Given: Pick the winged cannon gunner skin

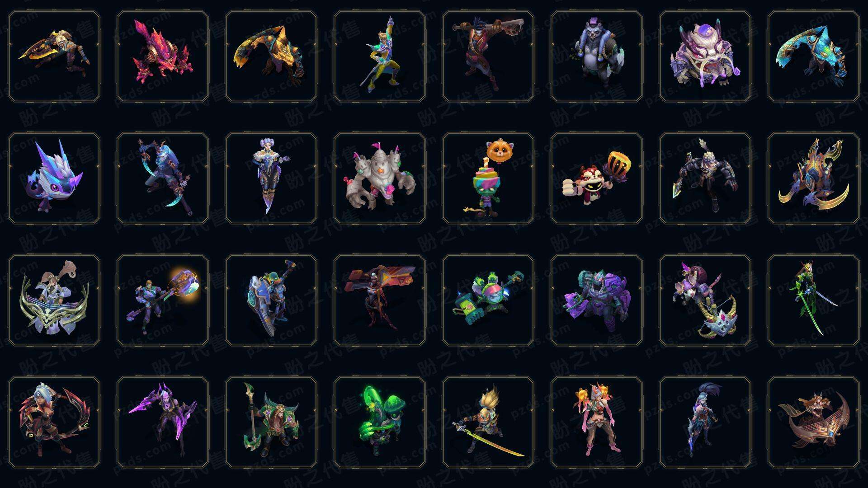Looking at the screenshot, I should [380, 300].
